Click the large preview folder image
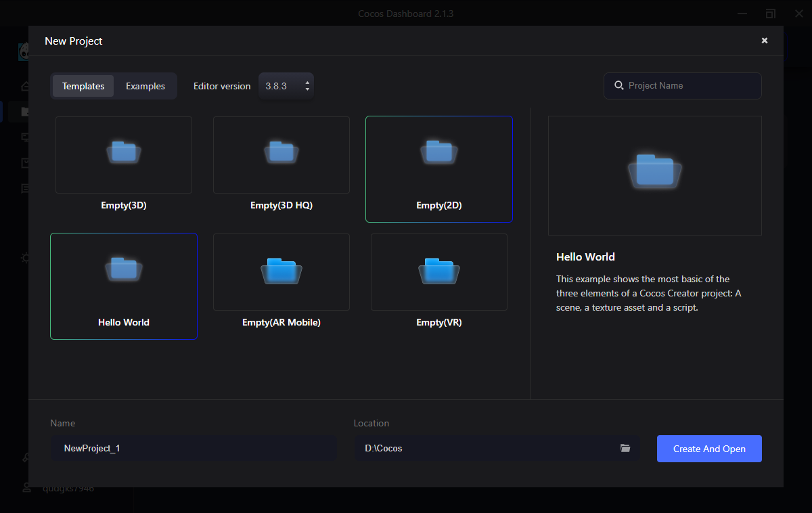 pos(655,175)
